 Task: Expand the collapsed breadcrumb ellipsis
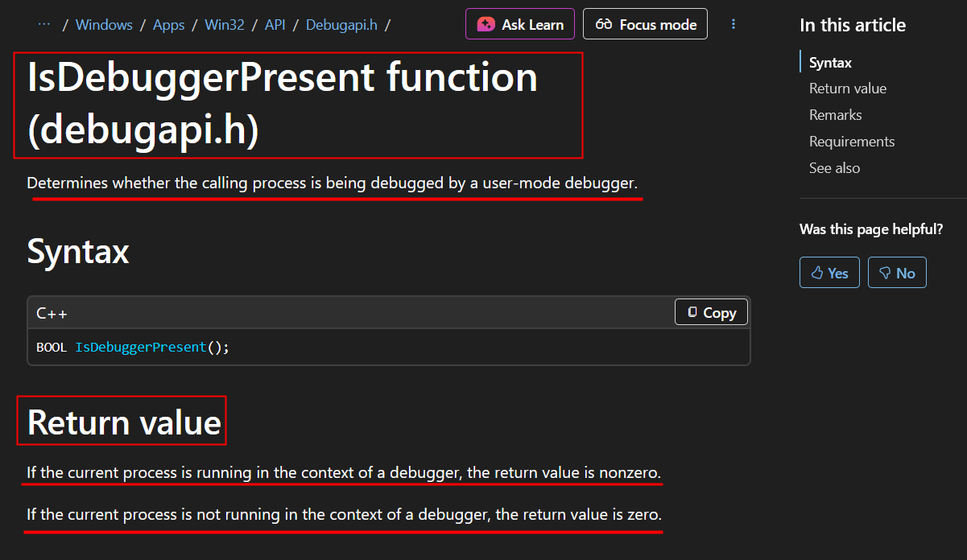coord(44,24)
